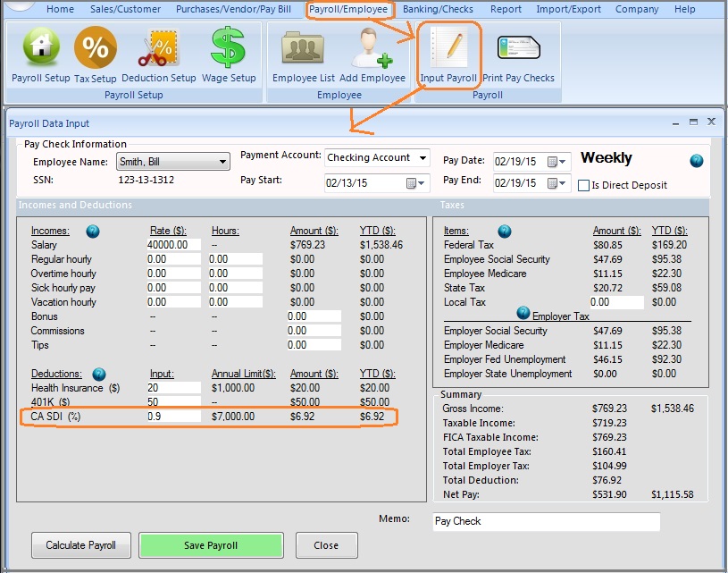Image resolution: width=728 pixels, height=573 pixels.
Task: Click the green Save Payroll button
Action: 211,545
